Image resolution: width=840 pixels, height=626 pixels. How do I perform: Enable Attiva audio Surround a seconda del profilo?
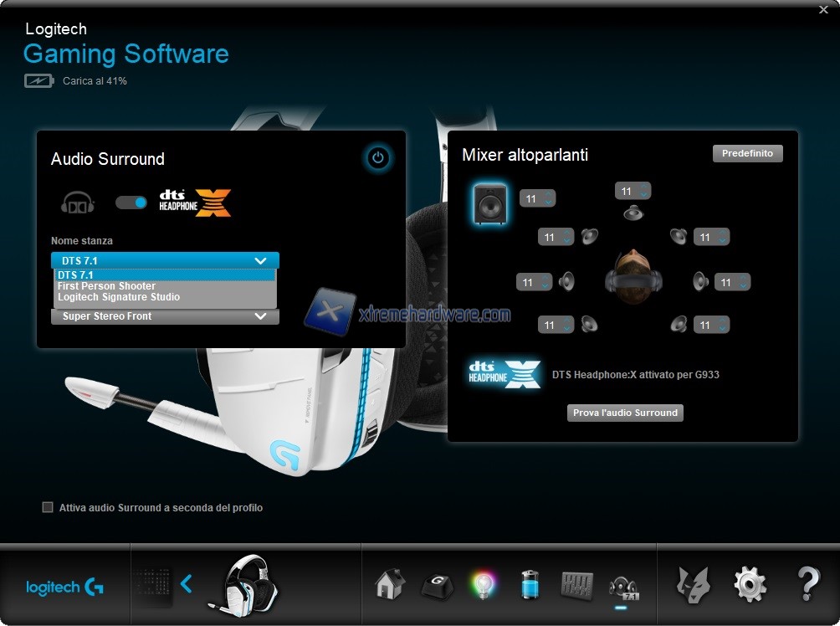(x=48, y=507)
